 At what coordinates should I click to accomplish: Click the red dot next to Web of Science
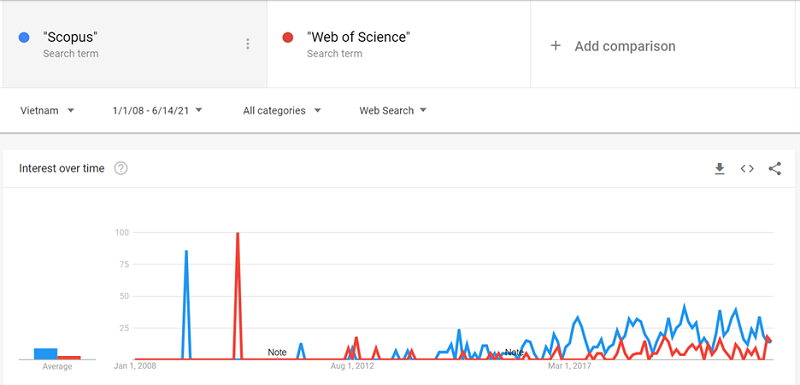[x=288, y=37]
